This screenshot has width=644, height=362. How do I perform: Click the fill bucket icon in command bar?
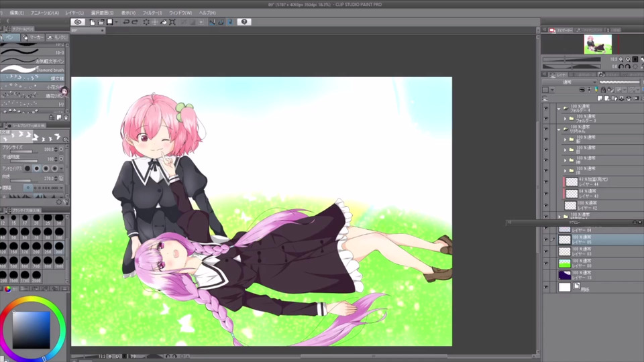pos(164,22)
